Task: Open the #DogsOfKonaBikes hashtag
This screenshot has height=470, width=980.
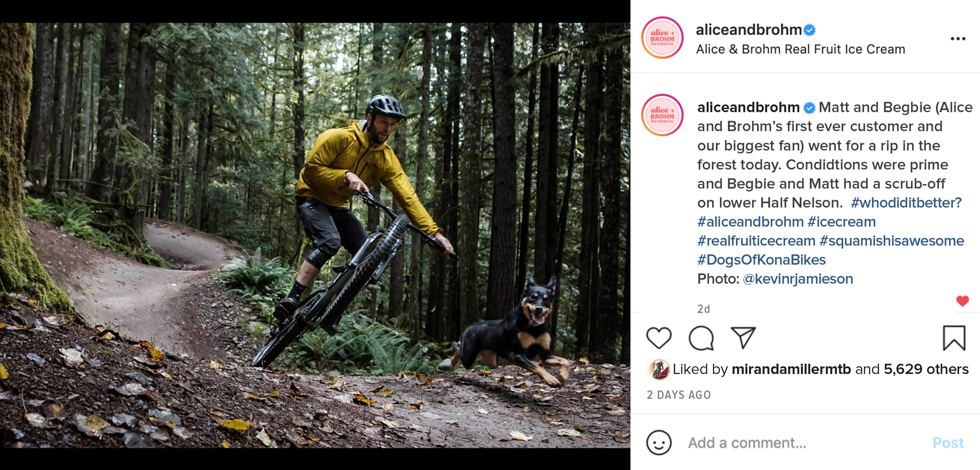Action: click(761, 260)
